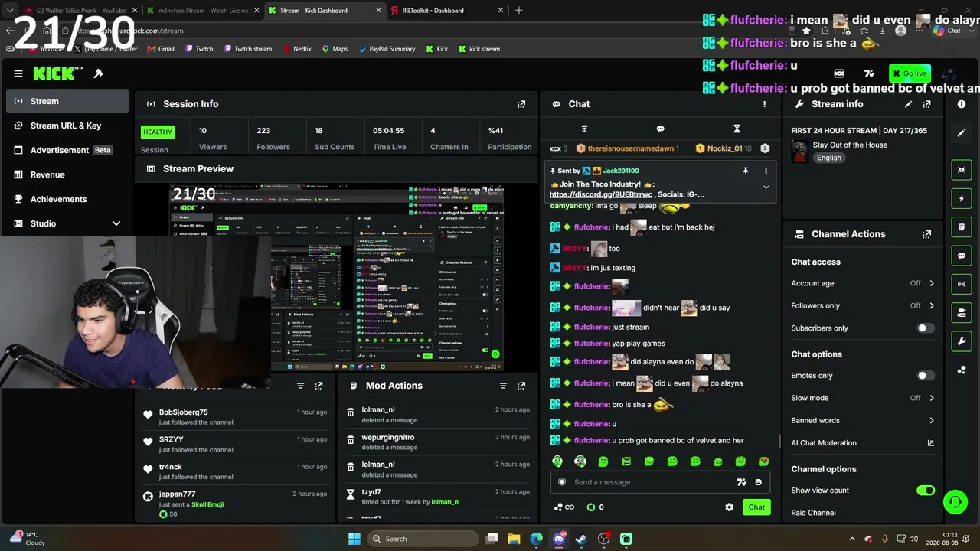Click the lightning bolt icon in the right sidebar
Viewport: 980px width, 551px height.
pos(962,199)
